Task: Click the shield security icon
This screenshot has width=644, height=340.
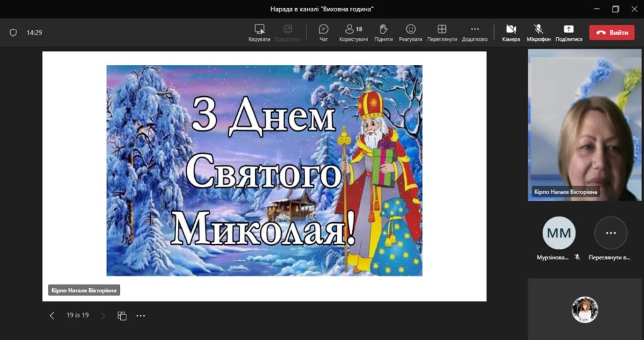Action: tap(13, 32)
